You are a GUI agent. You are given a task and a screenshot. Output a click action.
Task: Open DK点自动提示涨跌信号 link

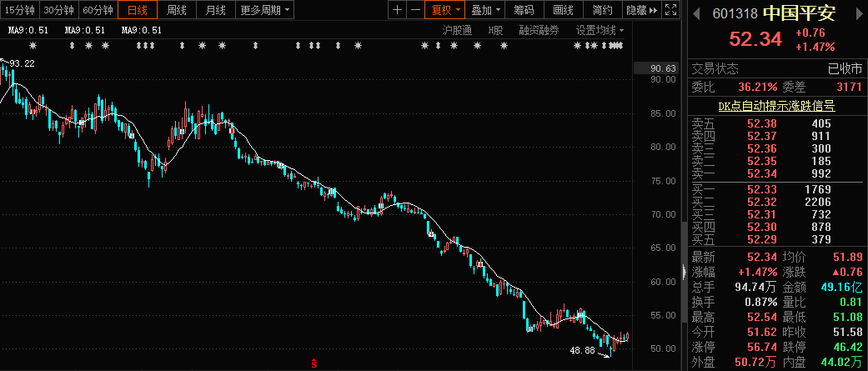click(776, 106)
